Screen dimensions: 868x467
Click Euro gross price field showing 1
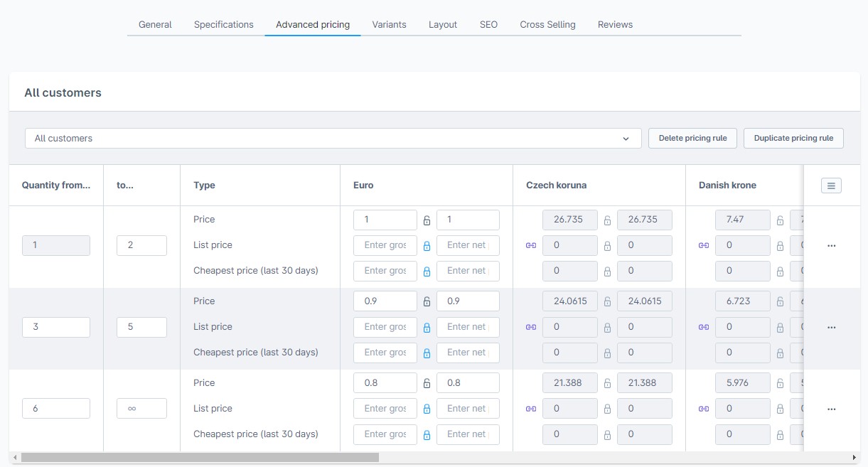pyautogui.click(x=385, y=220)
